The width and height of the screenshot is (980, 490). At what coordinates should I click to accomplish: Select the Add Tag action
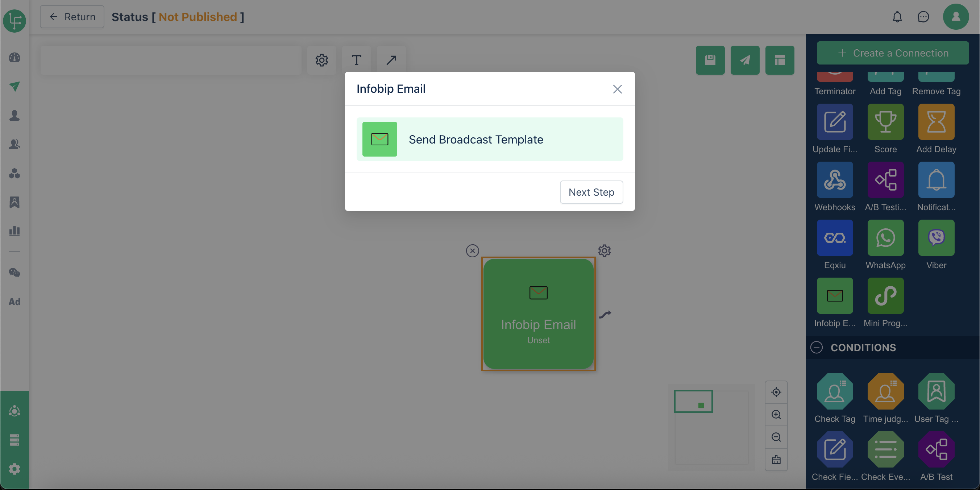click(885, 76)
